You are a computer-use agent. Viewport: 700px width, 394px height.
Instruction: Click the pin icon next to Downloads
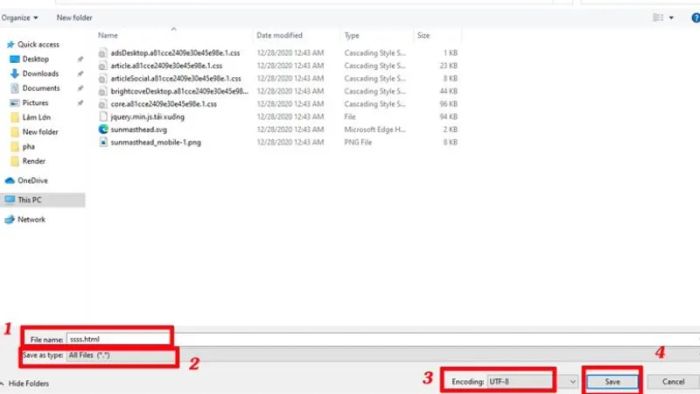pyautogui.click(x=80, y=74)
